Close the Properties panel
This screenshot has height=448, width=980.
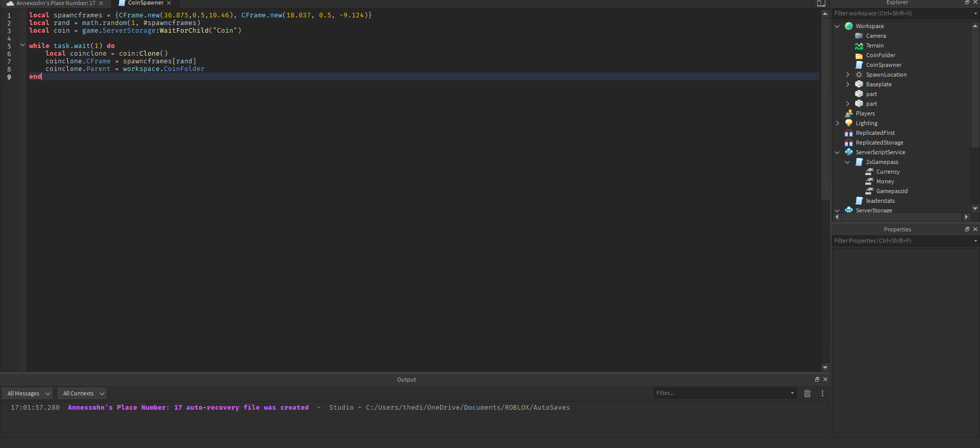tap(975, 229)
